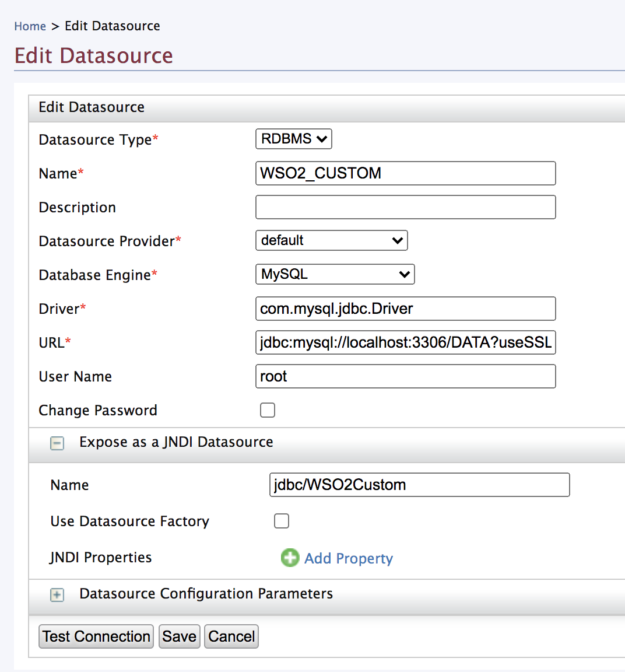Enable the Use Datasource Factory checkbox
Viewport: 625px width, 672px height.
(x=282, y=521)
